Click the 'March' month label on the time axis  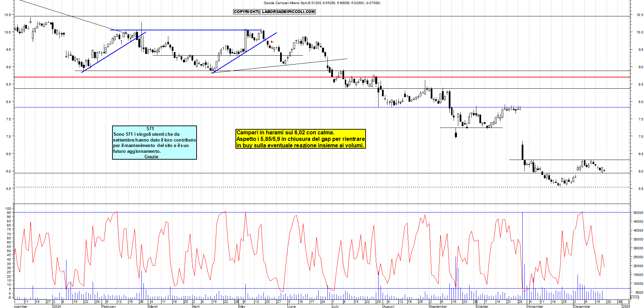click(153, 306)
